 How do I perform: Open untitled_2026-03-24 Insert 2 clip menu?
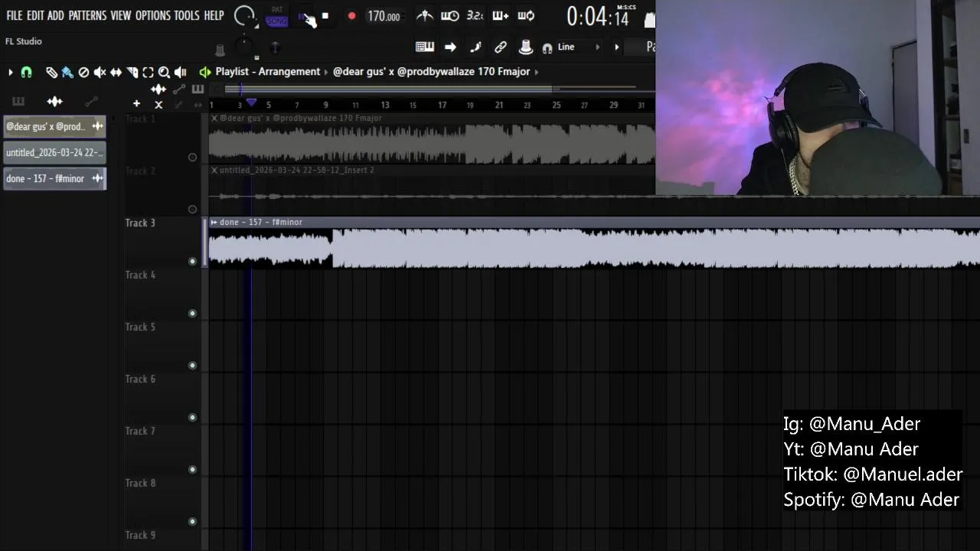click(214, 170)
